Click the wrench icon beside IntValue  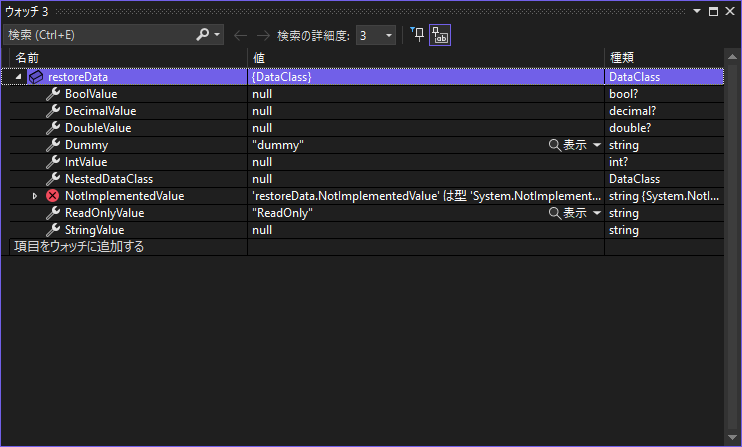coord(53,162)
